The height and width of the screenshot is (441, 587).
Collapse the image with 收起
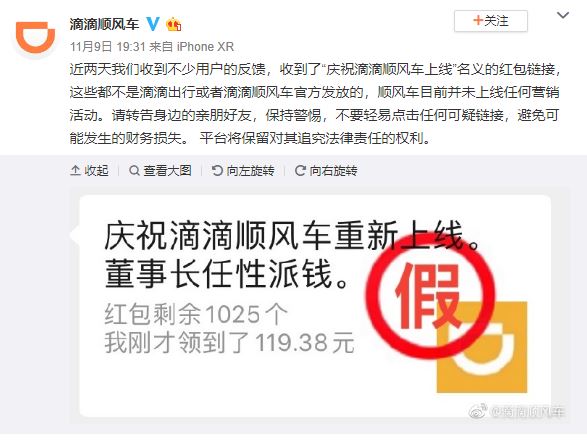click(x=89, y=171)
